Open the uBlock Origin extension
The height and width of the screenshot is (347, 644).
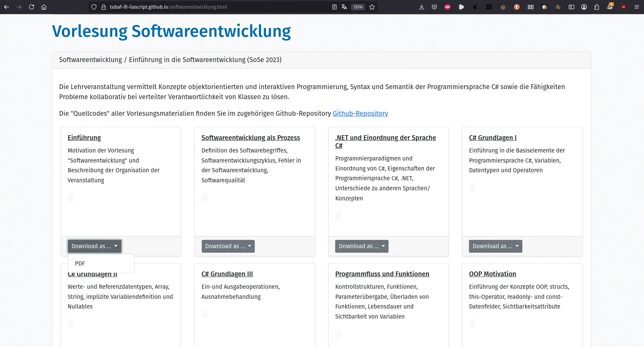click(x=623, y=7)
